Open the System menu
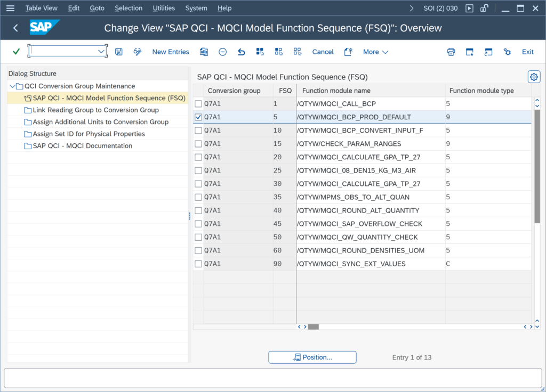This screenshot has height=392, width=546. tap(196, 8)
